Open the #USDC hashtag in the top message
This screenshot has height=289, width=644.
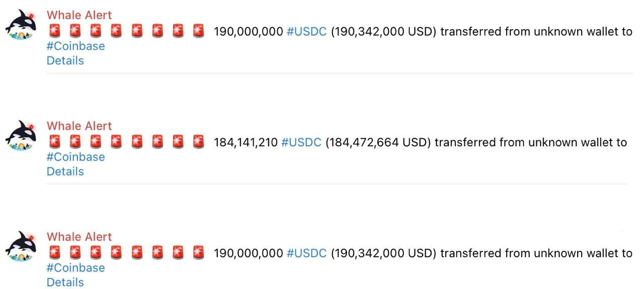(x=306, y=32)
